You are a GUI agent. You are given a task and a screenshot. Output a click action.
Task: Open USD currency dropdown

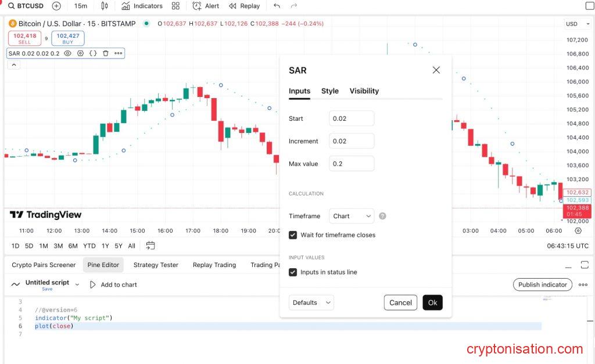point(578,23)
